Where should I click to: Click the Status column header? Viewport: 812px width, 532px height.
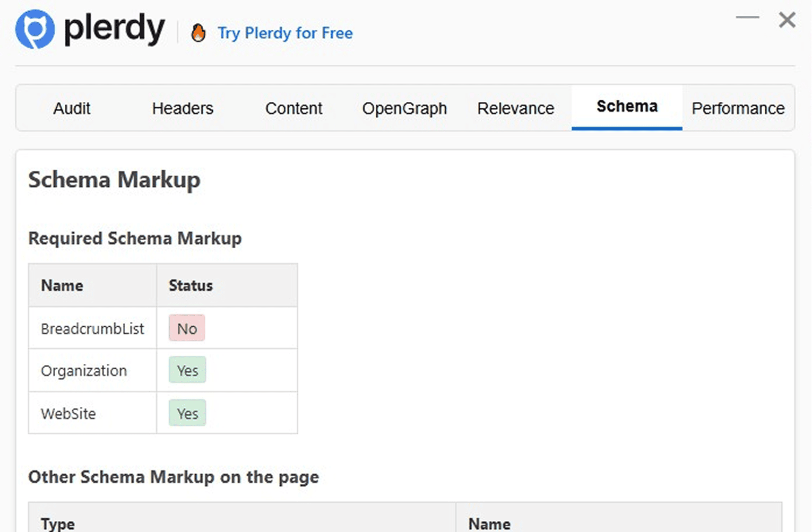[191, 285]
